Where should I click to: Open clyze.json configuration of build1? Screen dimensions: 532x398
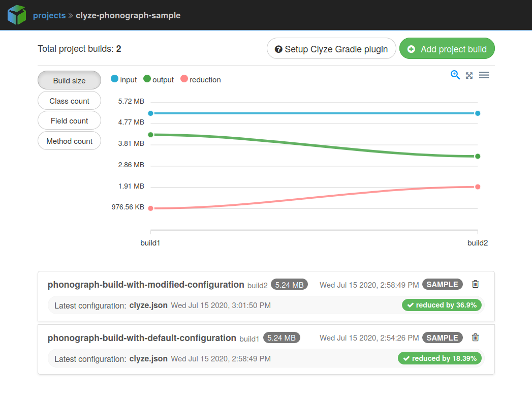pyautogui.click(x=148, y=359)
